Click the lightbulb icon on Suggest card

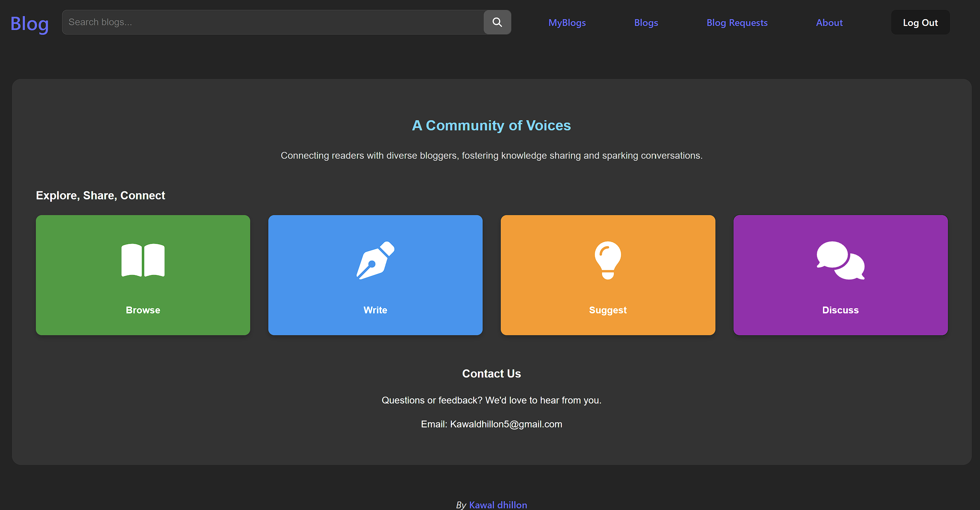(x=607, y=260)
